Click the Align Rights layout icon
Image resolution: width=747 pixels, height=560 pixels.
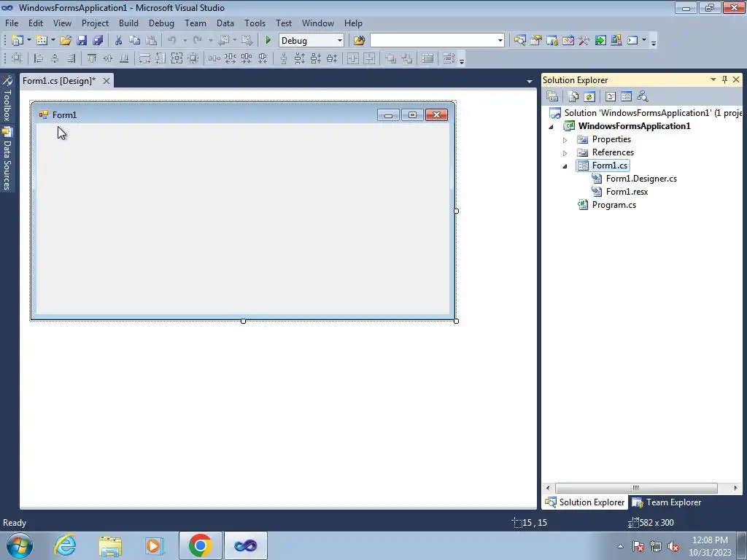[71, 58]
